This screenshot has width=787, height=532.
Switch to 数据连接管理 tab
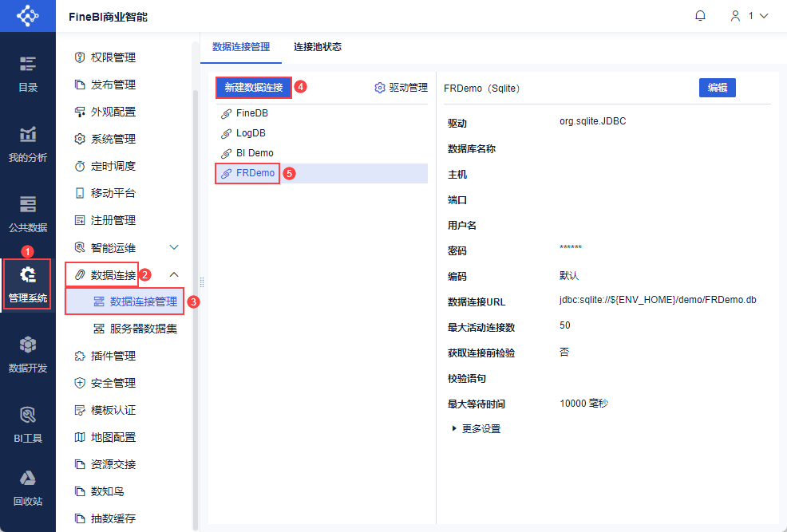pos(241,46)
